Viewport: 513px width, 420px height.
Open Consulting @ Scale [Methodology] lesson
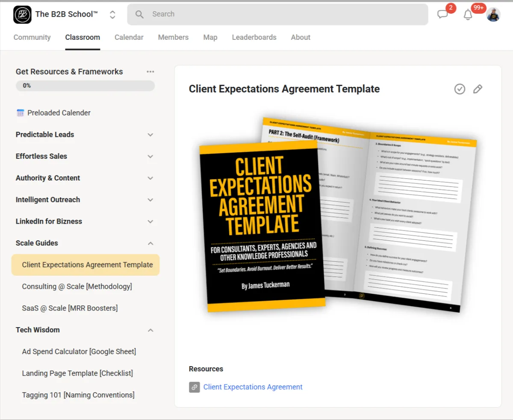coord(77,287)
